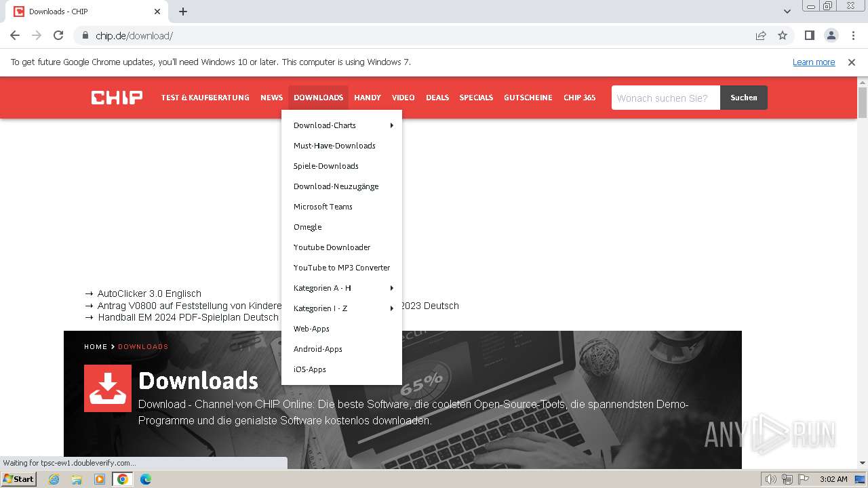Open Windows Explorer folder in the taskbar
868x488 pixels.
(x=77, y=479)
